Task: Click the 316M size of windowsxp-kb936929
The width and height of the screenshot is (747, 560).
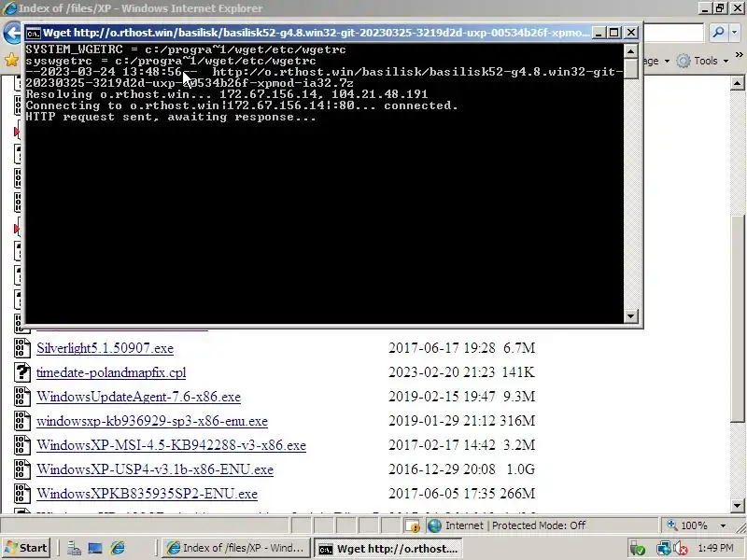Action: [x=518, y=421]
